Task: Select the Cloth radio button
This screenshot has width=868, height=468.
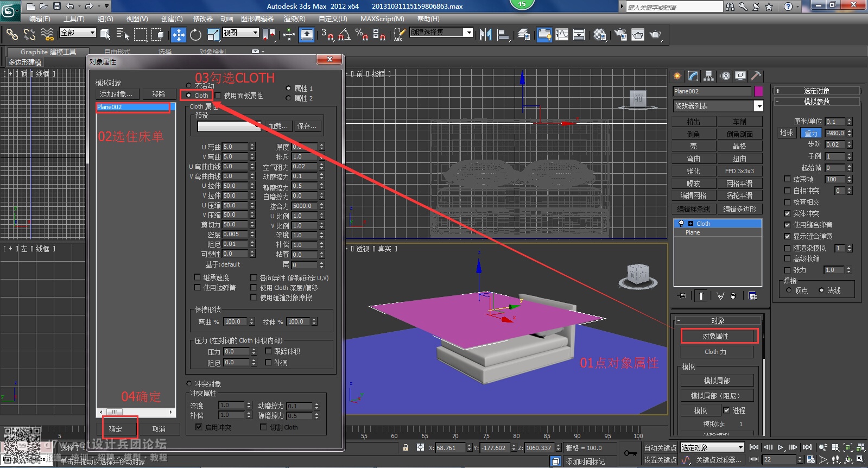Action: [189, 96]
